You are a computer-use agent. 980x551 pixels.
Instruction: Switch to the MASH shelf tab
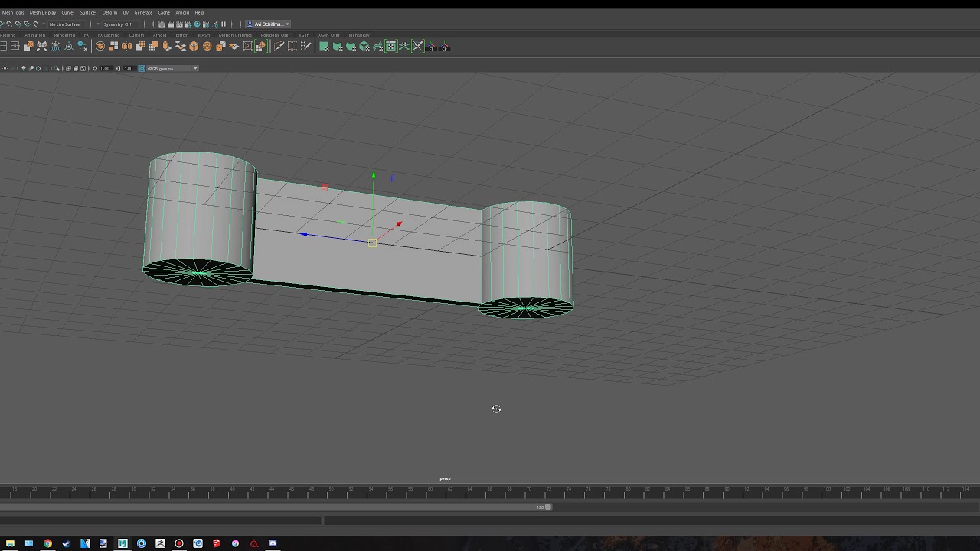(x=204, y=35)
